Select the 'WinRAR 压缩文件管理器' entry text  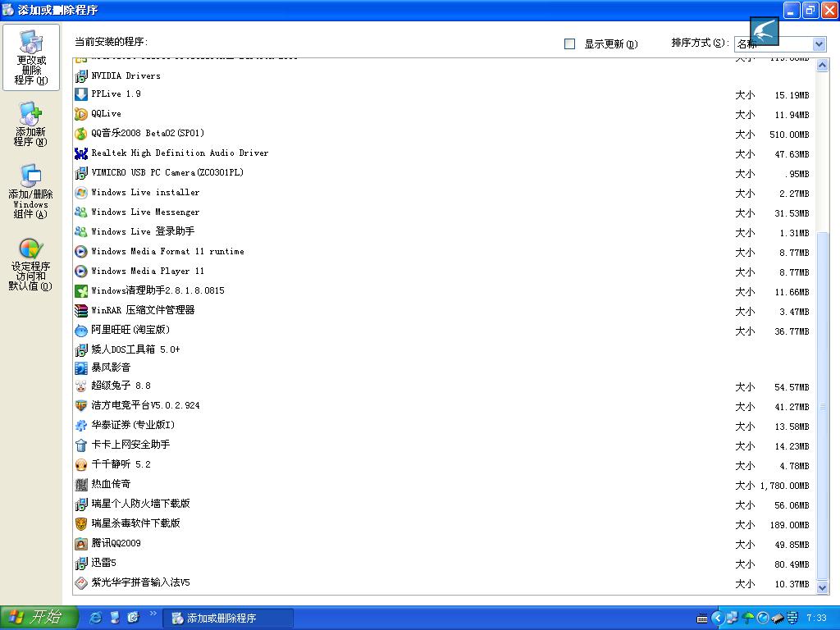[143, 310]
